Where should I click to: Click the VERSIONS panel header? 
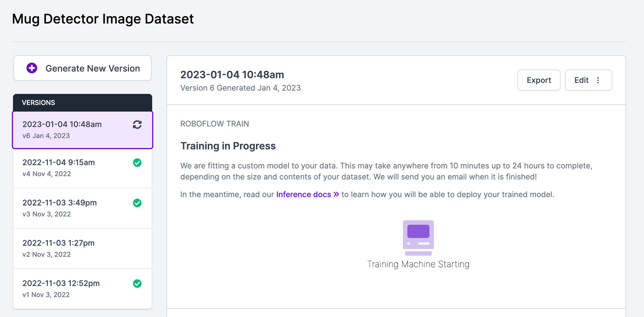83,103
